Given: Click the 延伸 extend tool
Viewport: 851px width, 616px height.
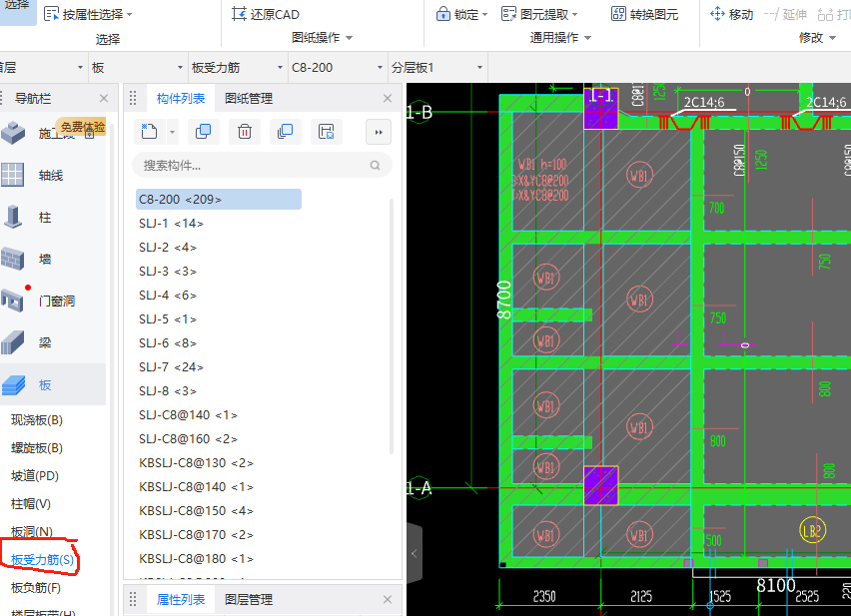Looking at the screenshot, I should pyautogui.click(x=785, y=14).
